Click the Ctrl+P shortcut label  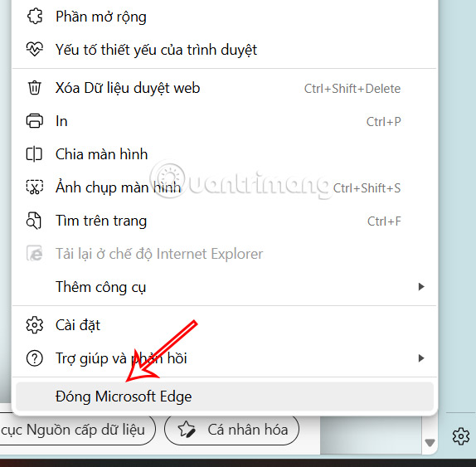pos(384,122)
